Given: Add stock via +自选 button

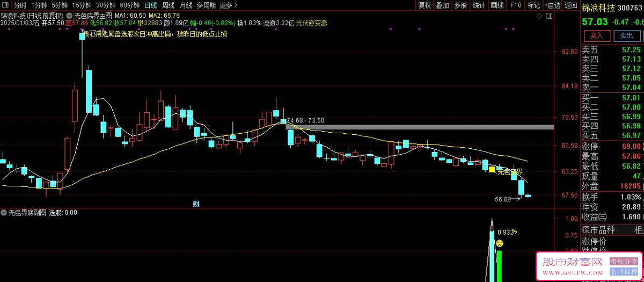Looking at the screenshot, I should tap(553, 5).
